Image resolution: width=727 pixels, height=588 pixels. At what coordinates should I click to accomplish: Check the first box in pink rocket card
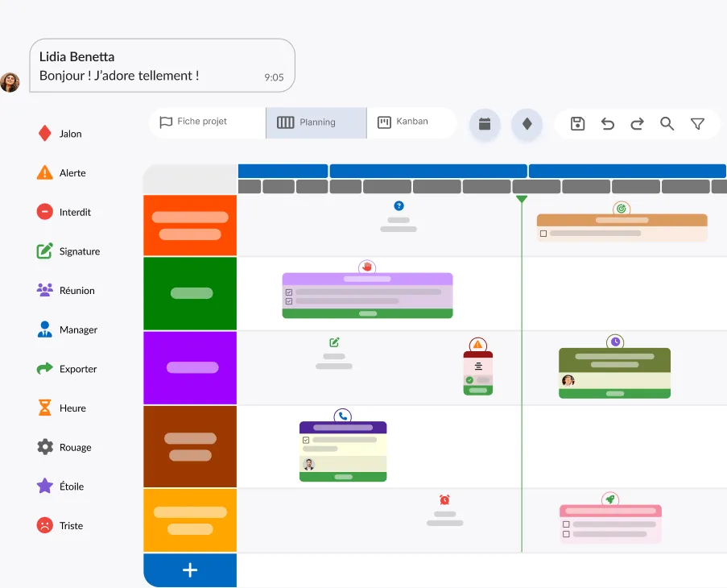tap(566, 524)
